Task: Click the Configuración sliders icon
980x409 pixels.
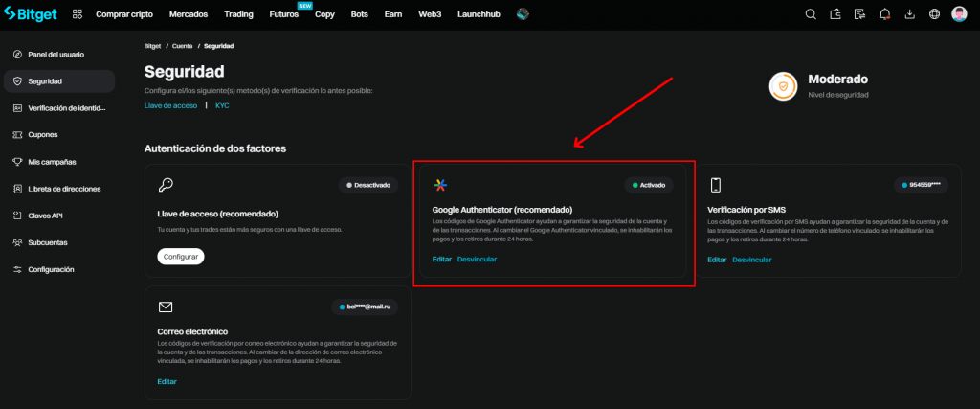Action: click(17, 269)
